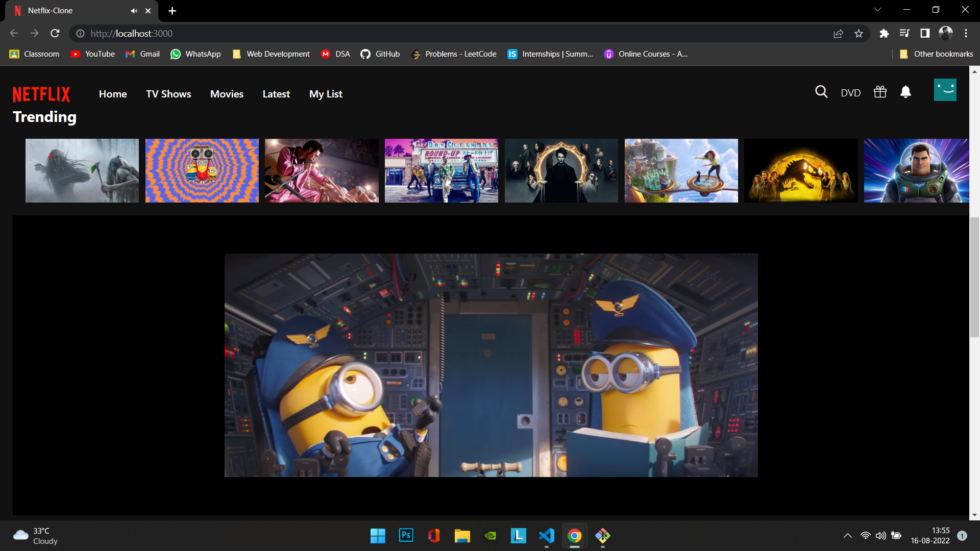Open Chrome extensions puzzle icon
Image resolution: width=980 pixels, height=551 pixels.
[x=884, y=34]
